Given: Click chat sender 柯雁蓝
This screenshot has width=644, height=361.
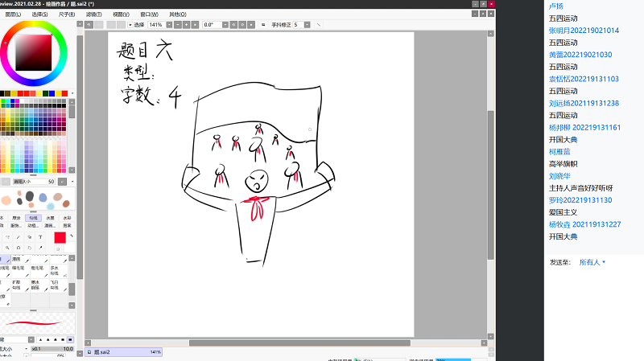Looking at the screenshot, I should 559,152.
